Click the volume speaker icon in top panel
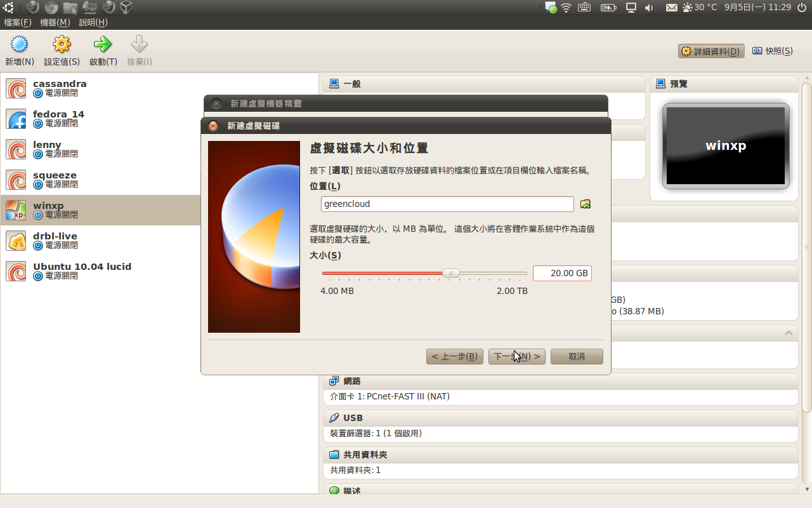 click(x=649, y=8)
